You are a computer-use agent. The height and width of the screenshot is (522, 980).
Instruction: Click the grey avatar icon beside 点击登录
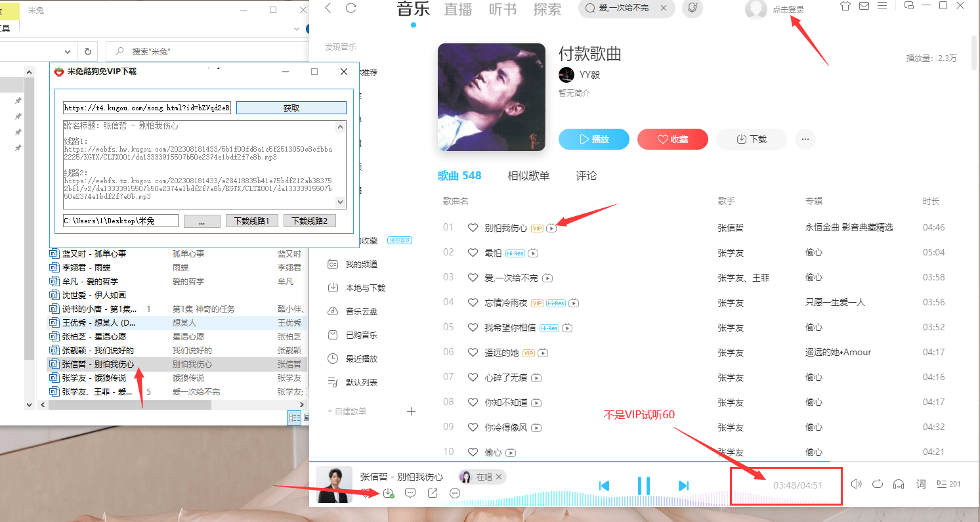click(x=756, y=9)
